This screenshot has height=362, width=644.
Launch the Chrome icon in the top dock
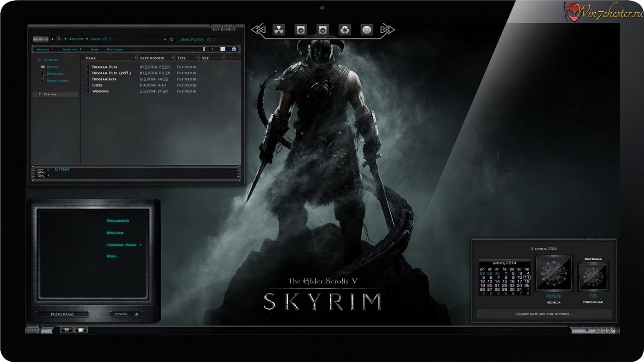point(367,30)
